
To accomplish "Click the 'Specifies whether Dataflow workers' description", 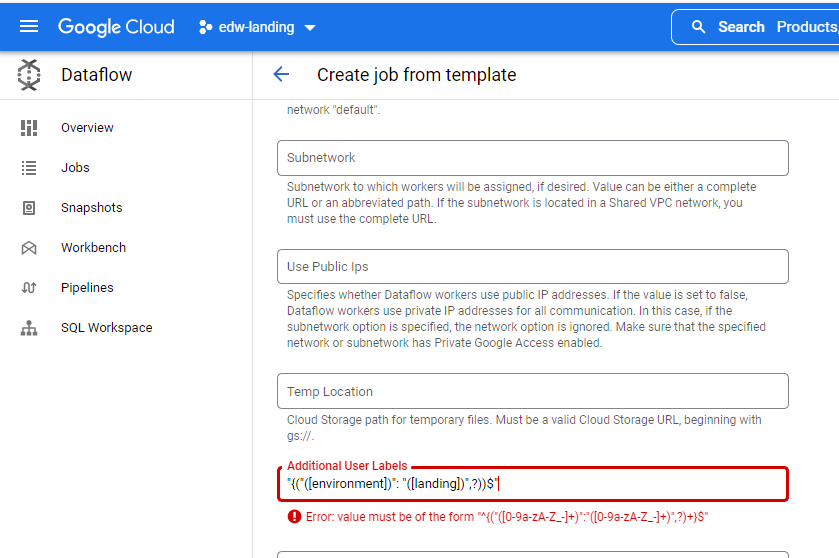I will [527, 319].
